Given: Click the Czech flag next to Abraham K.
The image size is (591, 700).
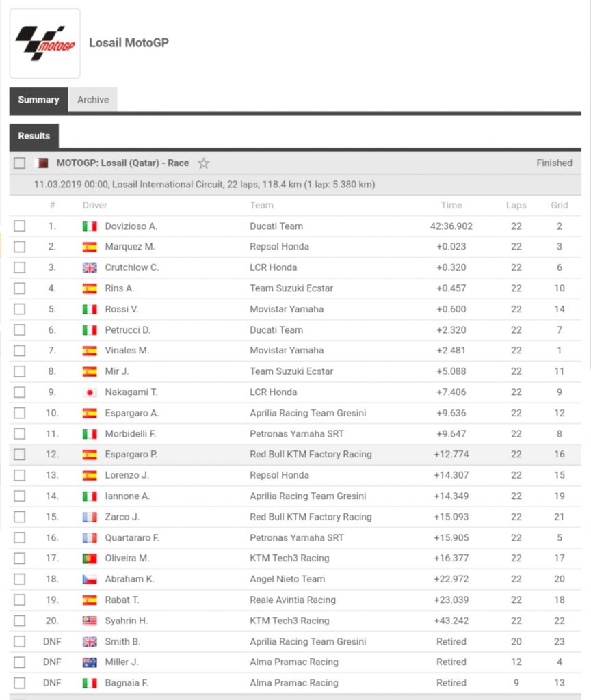Looking at the screenshot, I should (x=90, y=579).
